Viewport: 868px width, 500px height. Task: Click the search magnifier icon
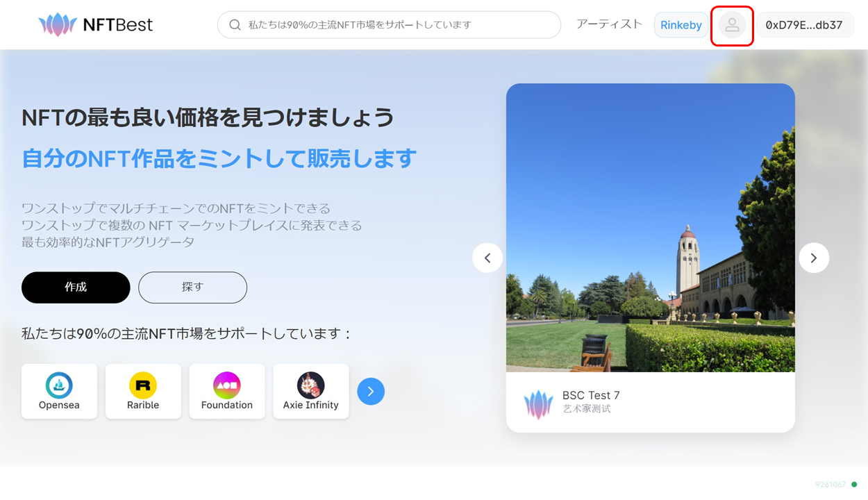coord(234,24)
